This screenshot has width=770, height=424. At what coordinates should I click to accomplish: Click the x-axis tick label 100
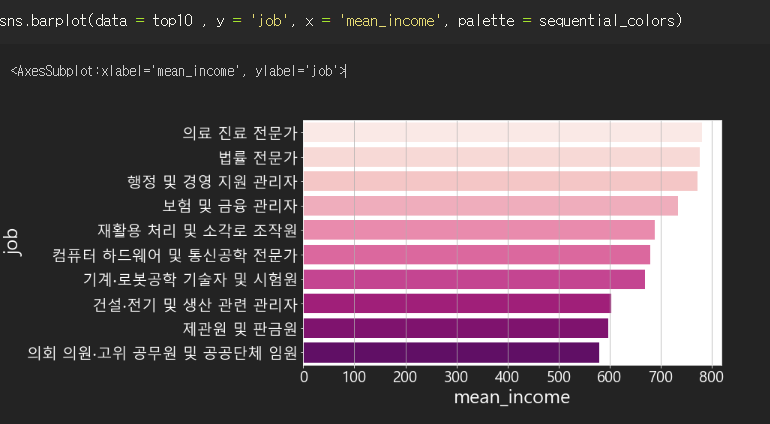[354, 377]
